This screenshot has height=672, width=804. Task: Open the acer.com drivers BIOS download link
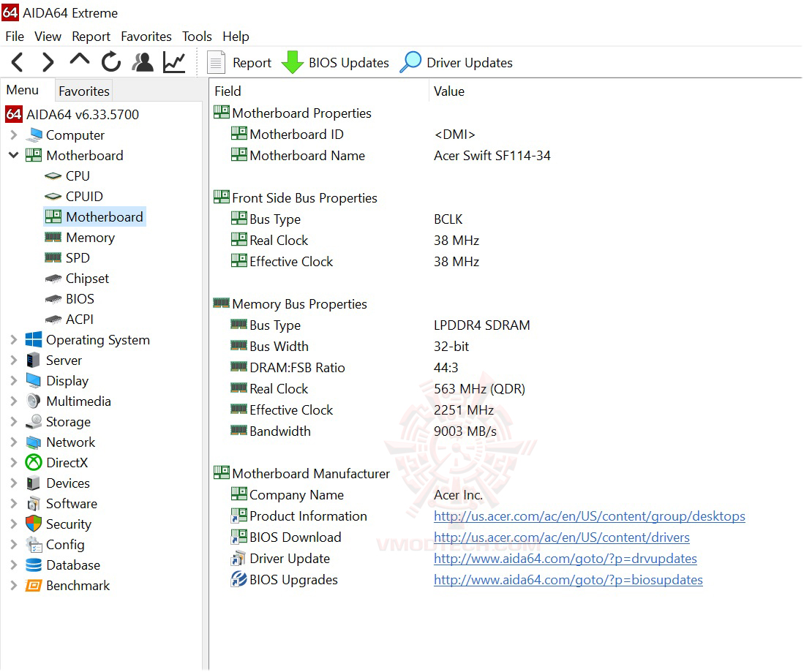coord(561,537)
